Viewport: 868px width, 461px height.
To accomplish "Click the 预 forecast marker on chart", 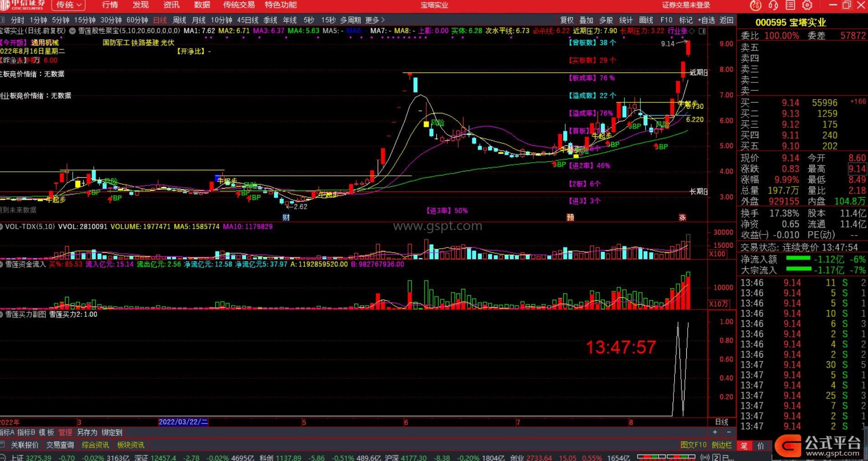I will 570,217.
